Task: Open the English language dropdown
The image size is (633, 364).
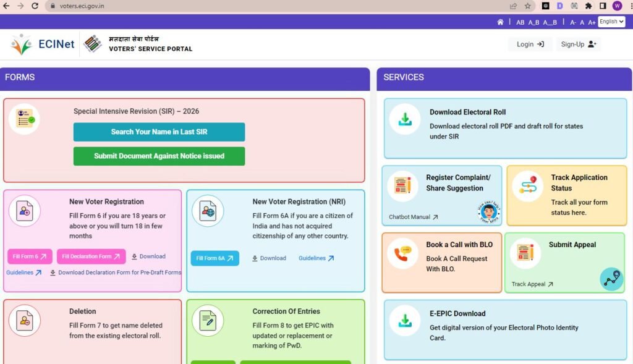Action: coord(611,22)
